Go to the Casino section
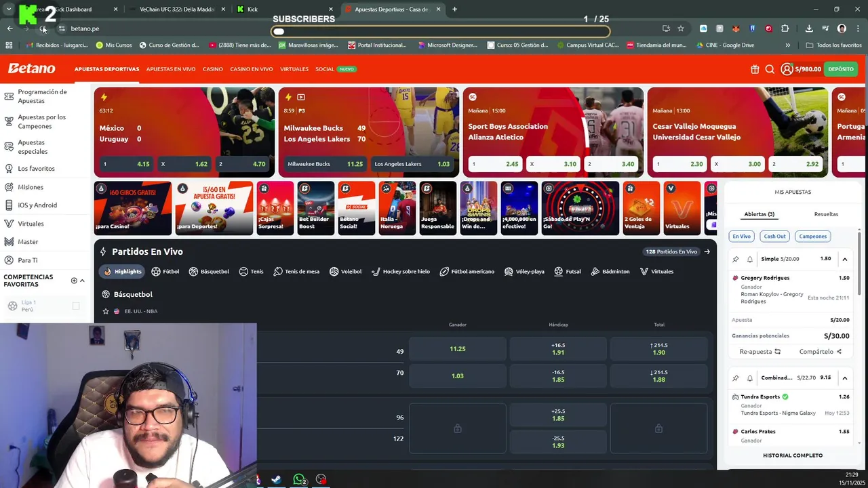This screenshot has width=868, height=488. 212,69
